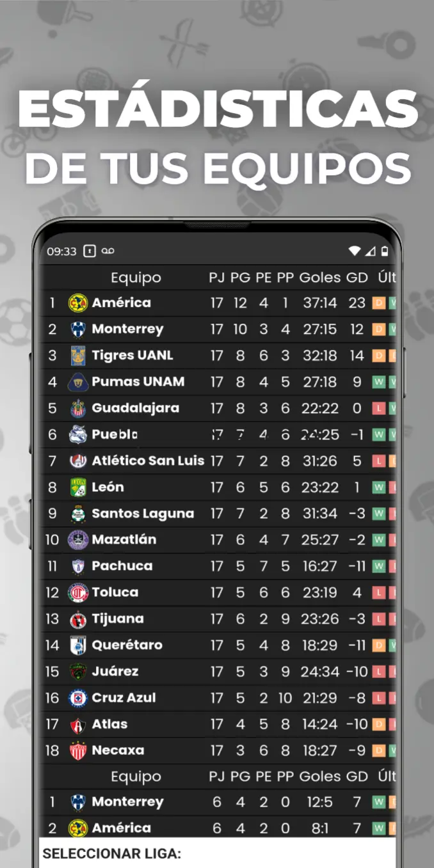The height and width of the screenshot is (868, 434).
Task: Click the Guadalajara club badge
Action: pyautogui.click(x=77, y=408)
